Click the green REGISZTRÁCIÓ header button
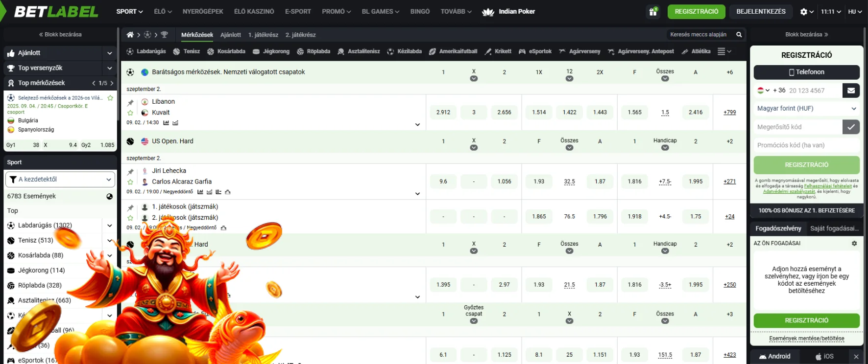The height and width of the screenshot is (364, 868). pos(696,12)
